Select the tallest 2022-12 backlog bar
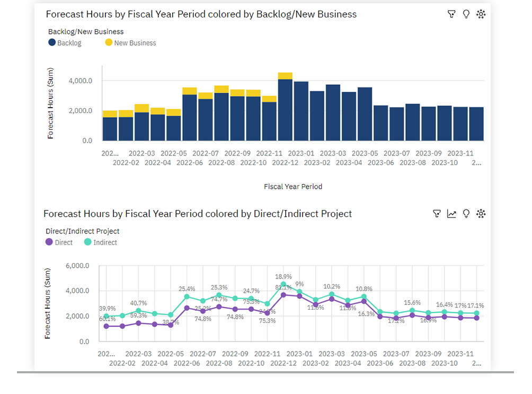The width and height of the screenshot is (532, 394). [285, 110]
